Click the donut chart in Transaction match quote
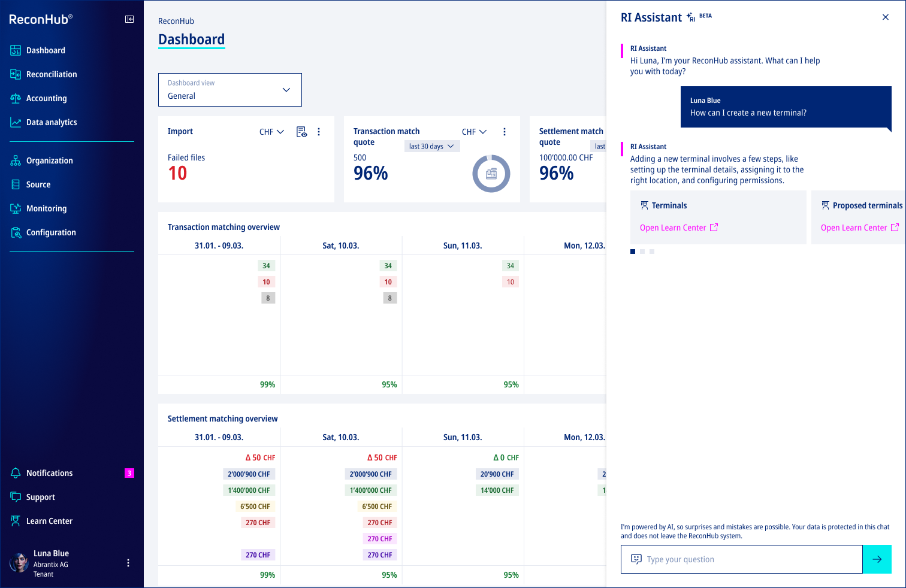Image resolution: width=906 pixels, height=588 pixels. point(491,174)
